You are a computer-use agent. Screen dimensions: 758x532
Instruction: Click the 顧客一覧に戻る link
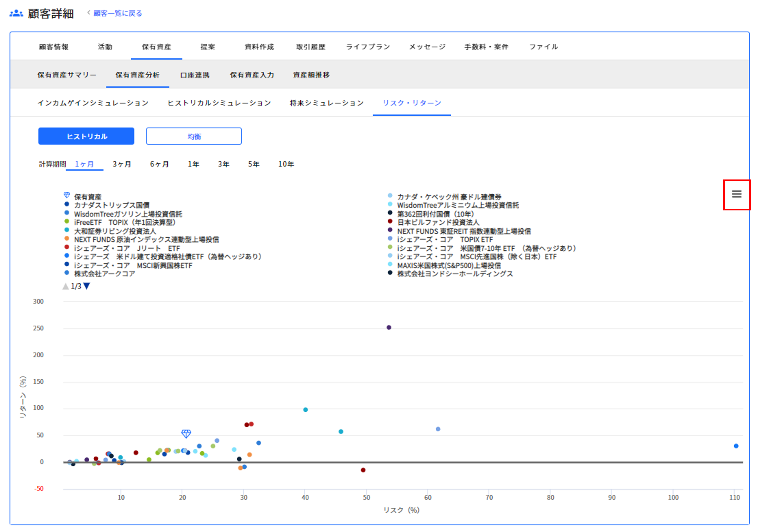coord(118,13)
